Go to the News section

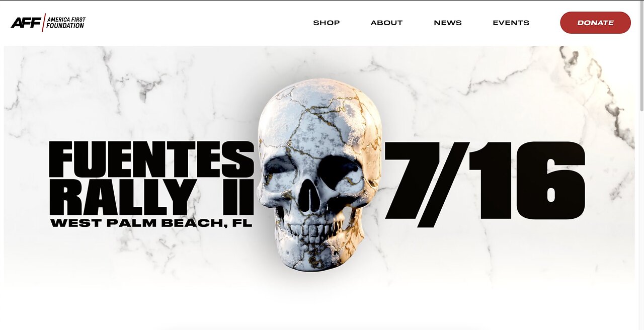click(x=448, y=23)
